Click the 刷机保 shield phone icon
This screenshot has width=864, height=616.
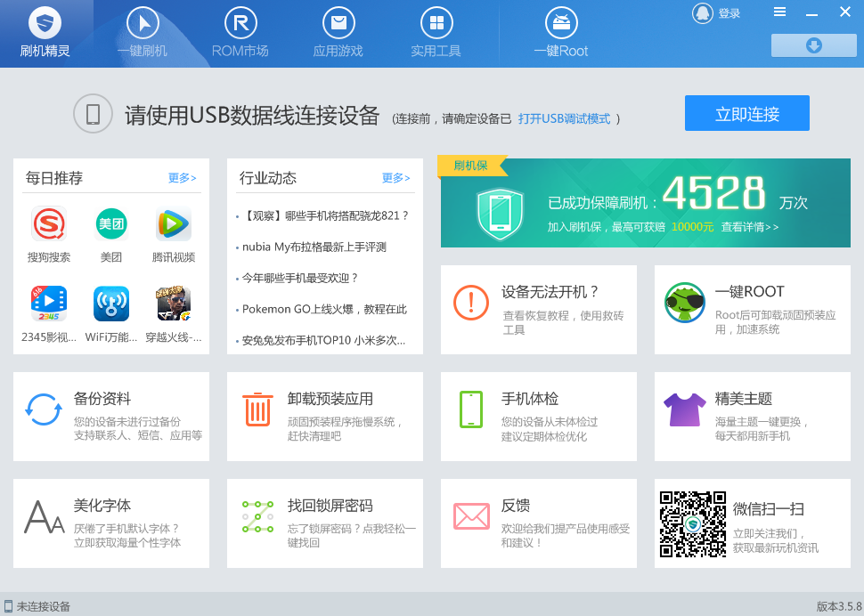[500, 214]
